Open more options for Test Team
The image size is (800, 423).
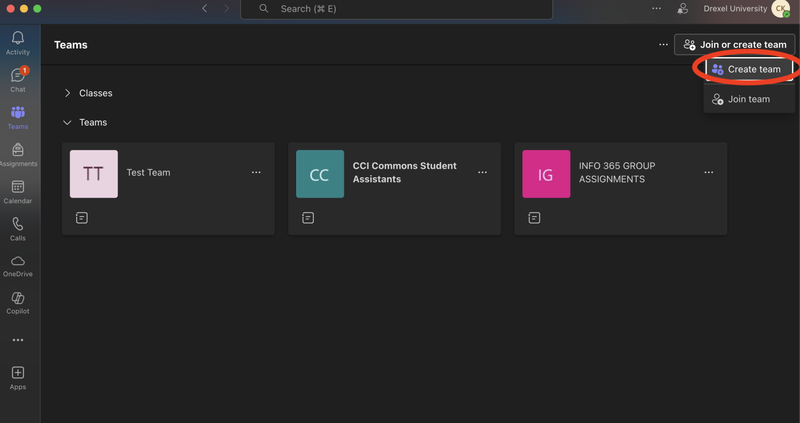[256, 172]
